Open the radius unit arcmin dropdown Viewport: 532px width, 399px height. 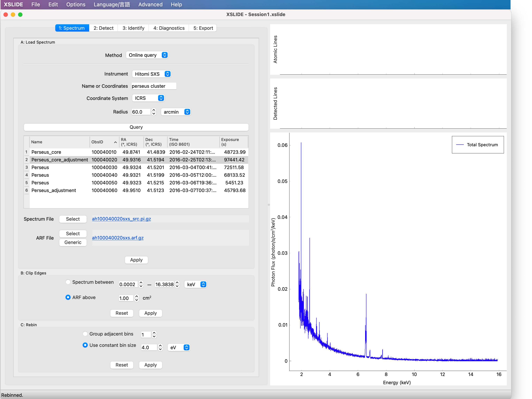(x=176, y=112)
